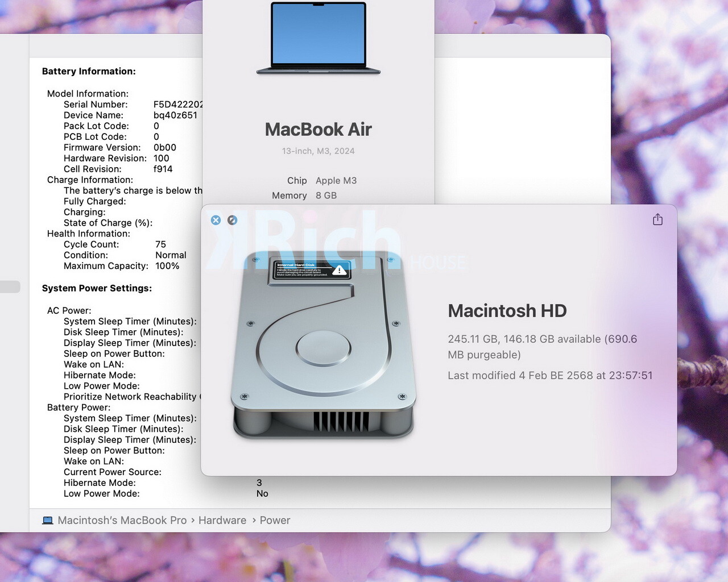Click the firmware version value 0b00

165,147
